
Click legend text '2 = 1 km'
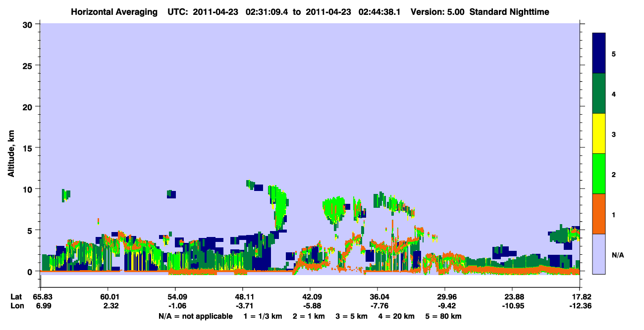309,316
